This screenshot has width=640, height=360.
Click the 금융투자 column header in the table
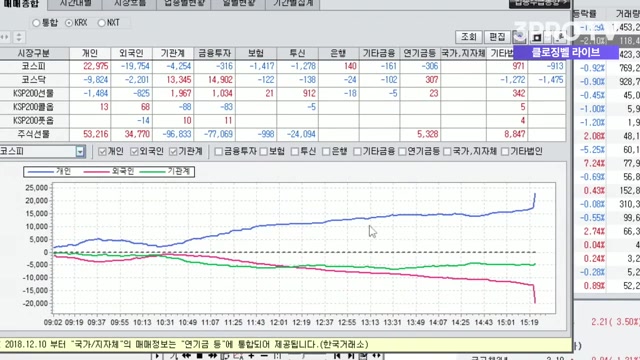tap(214, 53)
